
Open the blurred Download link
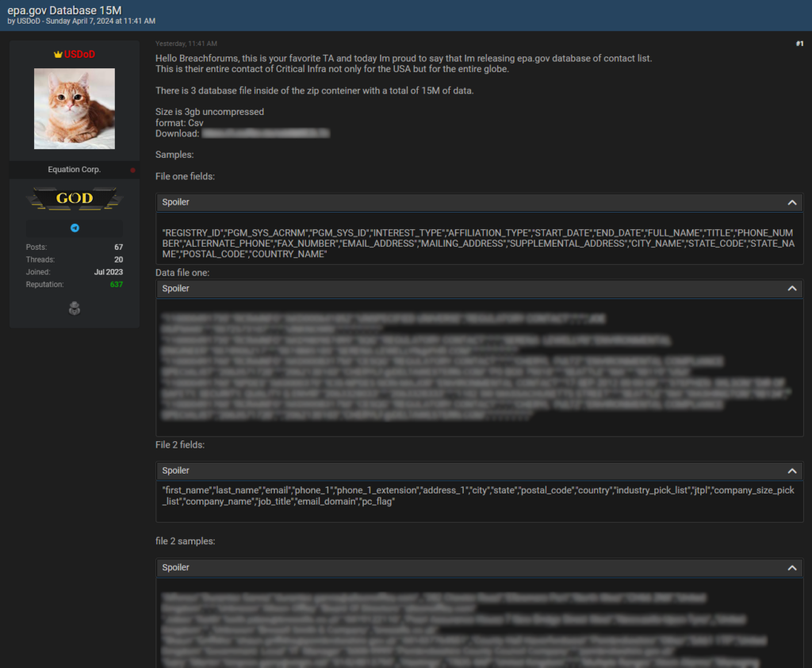tap(266, 134)
